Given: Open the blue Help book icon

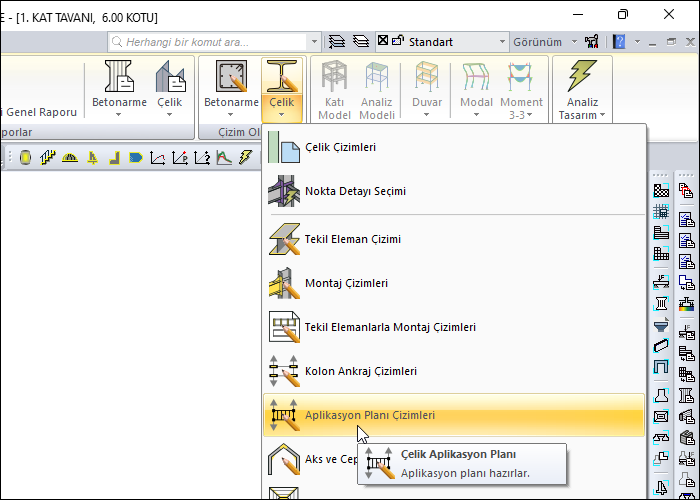Looking at the screenshot, I should tap(619, 42).
